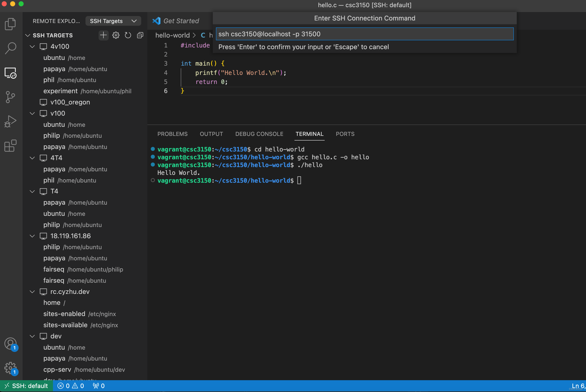The width and height of the screenshot is (586, 392).
Task: Select the v100_oregon host entry
Action: 70,102
